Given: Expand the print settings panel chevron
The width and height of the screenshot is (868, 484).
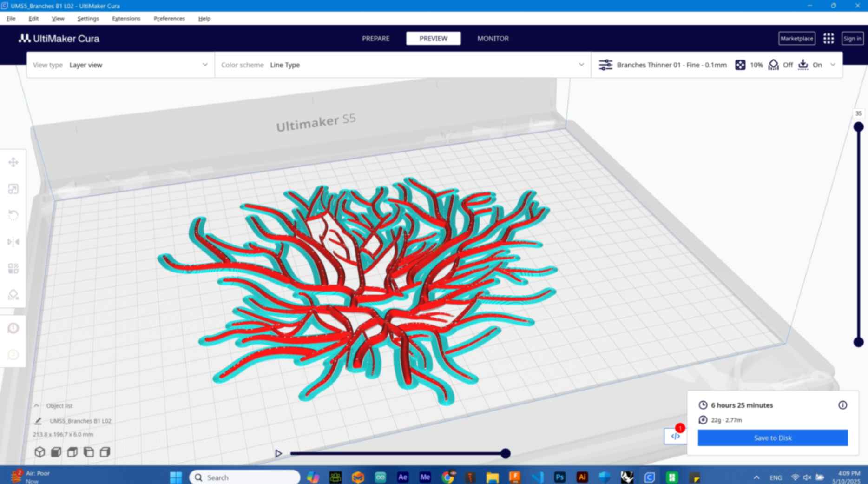Looking at the screenshot, I should point(833,65).
